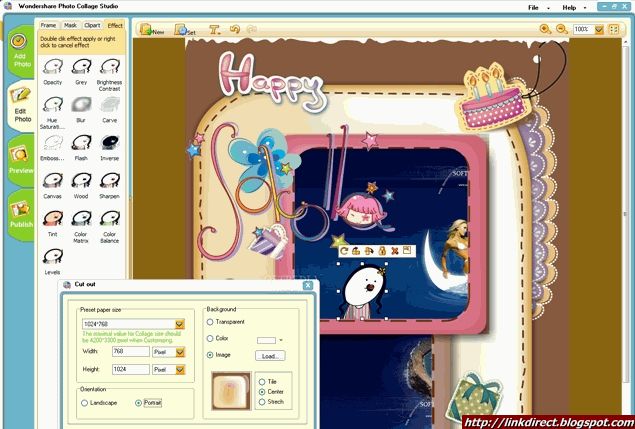Rotate the selected clipart

point(344,251)
